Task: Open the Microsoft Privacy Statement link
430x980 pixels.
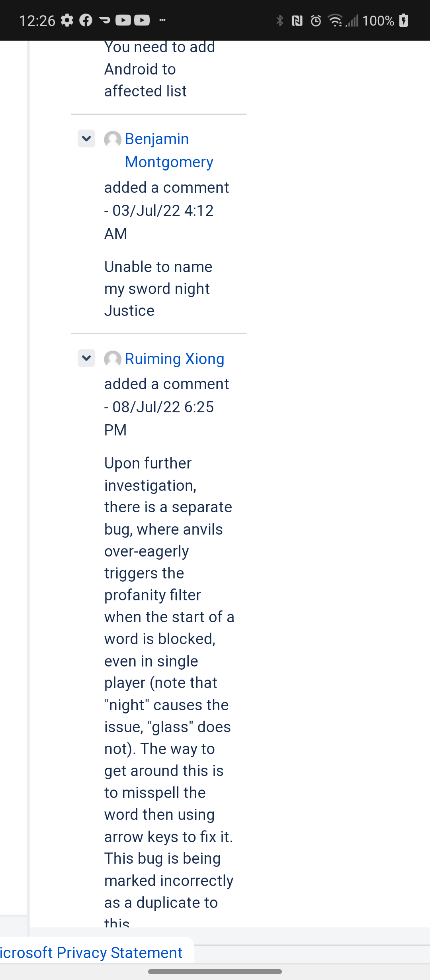Action: click(92, 953)
